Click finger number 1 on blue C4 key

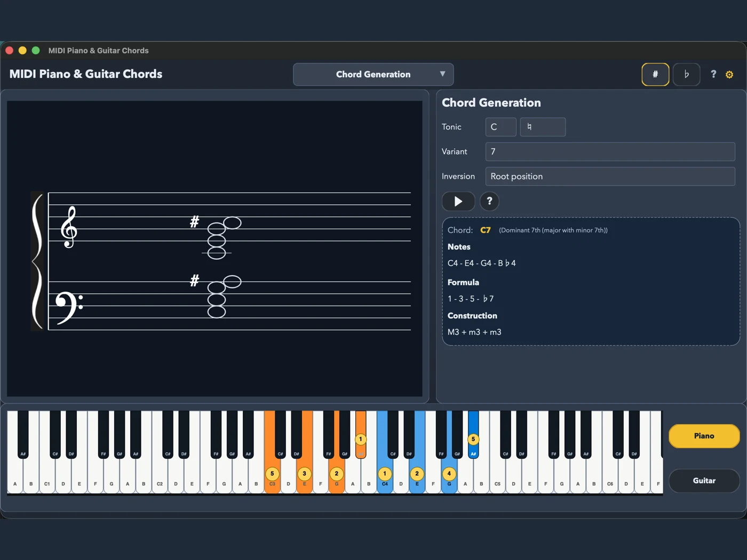pos(385,474)
